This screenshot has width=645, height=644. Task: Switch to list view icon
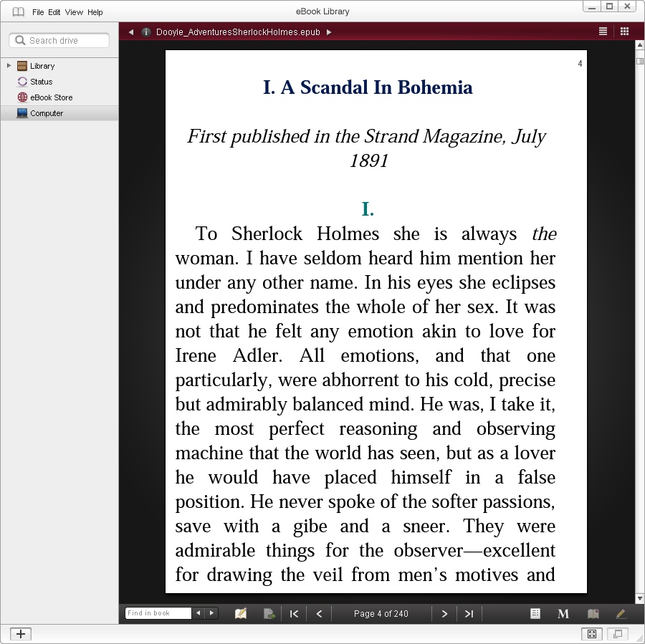(x=603, y=32)
